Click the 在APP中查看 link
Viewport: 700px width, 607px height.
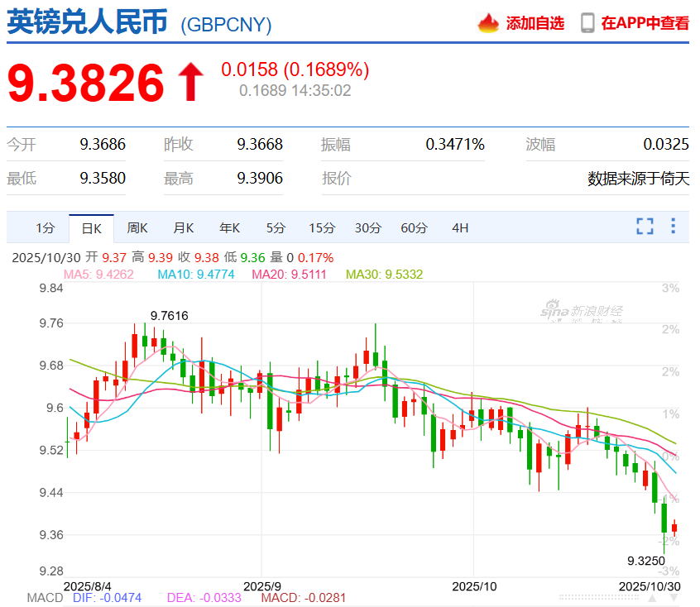click(x=647, y=24)
